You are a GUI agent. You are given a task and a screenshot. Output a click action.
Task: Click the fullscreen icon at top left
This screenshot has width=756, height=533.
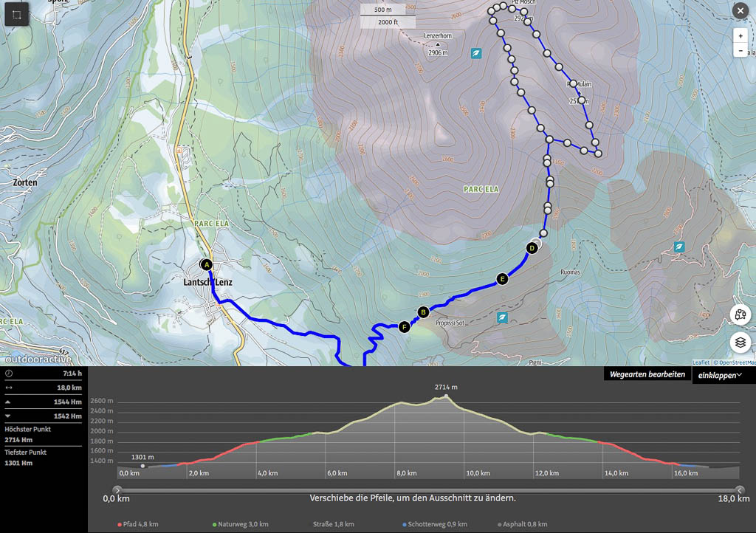pyautogui.click(x=16, y=14)
